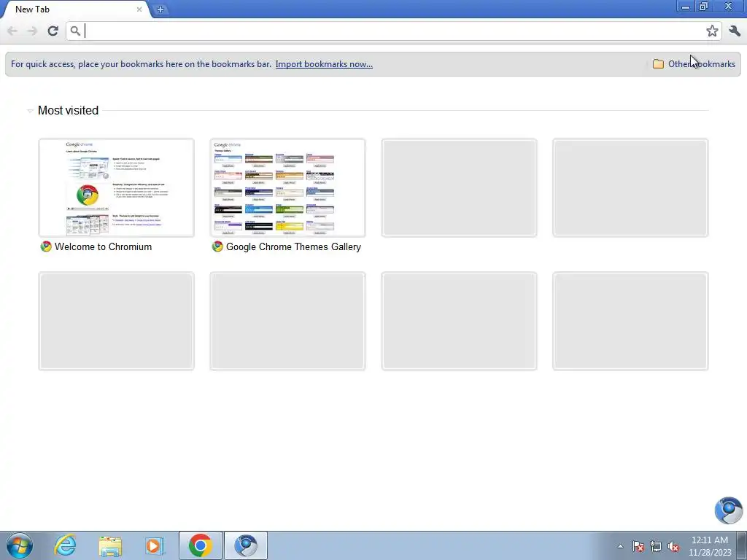This screenshot has width=747, height=560.
Task: Click the search magnifier in address bar
Action: pos(75,31)
